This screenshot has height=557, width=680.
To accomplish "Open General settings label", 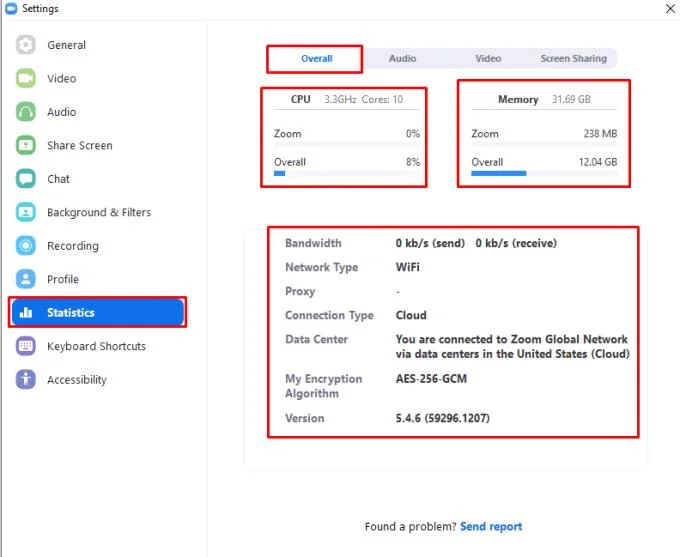I will point(66,45).
